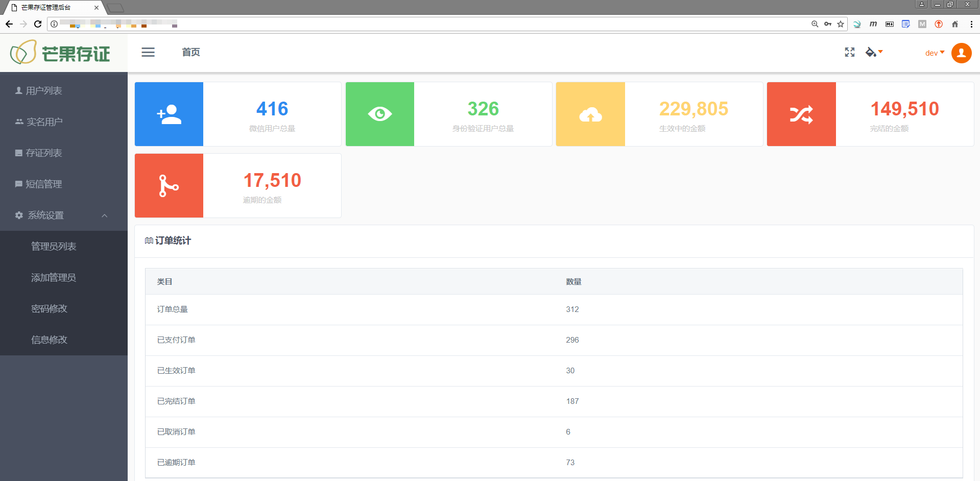Open 用户列表 in the sidebar

(44, 91)
